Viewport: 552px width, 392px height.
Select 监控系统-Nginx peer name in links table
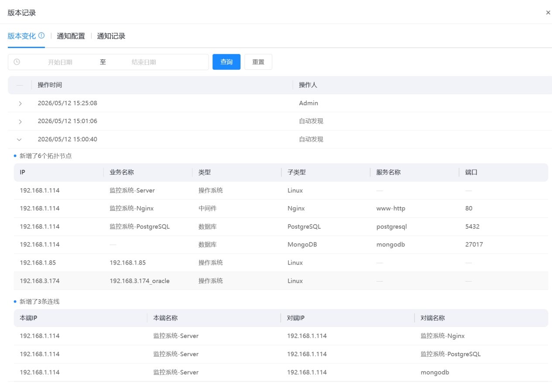tap(443, 336)
